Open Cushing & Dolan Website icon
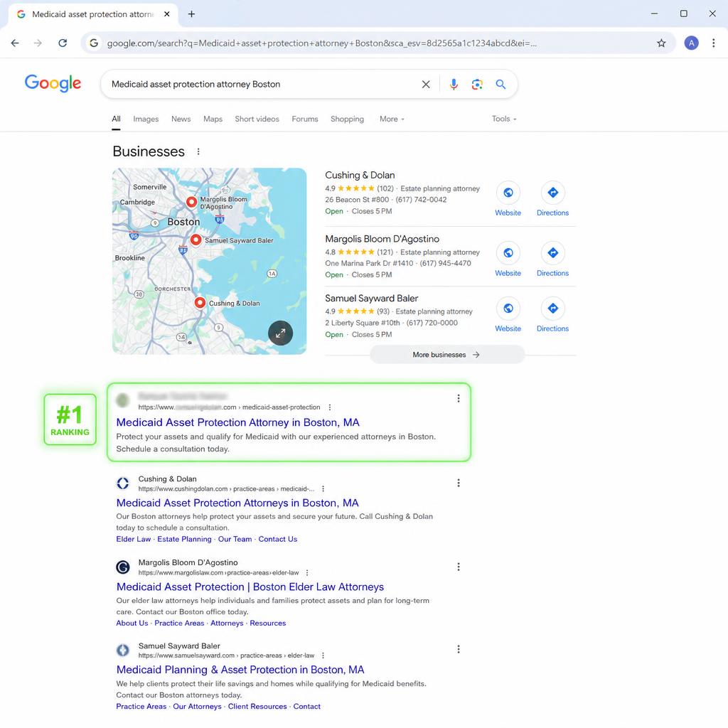Screen dimensions: 728x728 click(508, 192)
